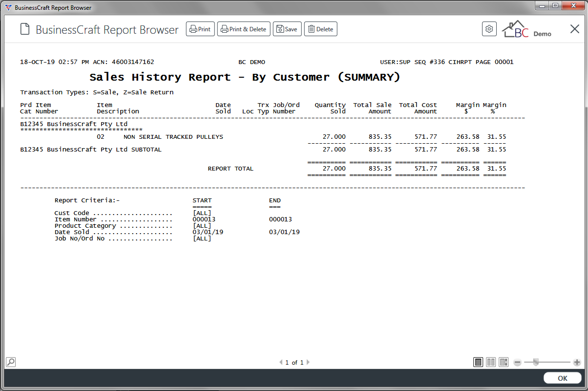
Task: Click the Print & Delete button
Action: coord(244,29)
